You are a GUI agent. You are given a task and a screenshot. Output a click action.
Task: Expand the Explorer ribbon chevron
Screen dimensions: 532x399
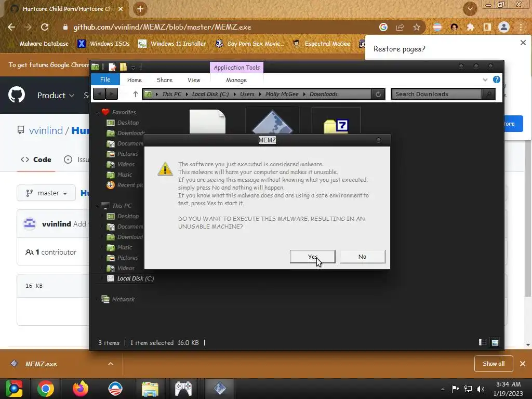pyautogui.click(x=485, y=79)
